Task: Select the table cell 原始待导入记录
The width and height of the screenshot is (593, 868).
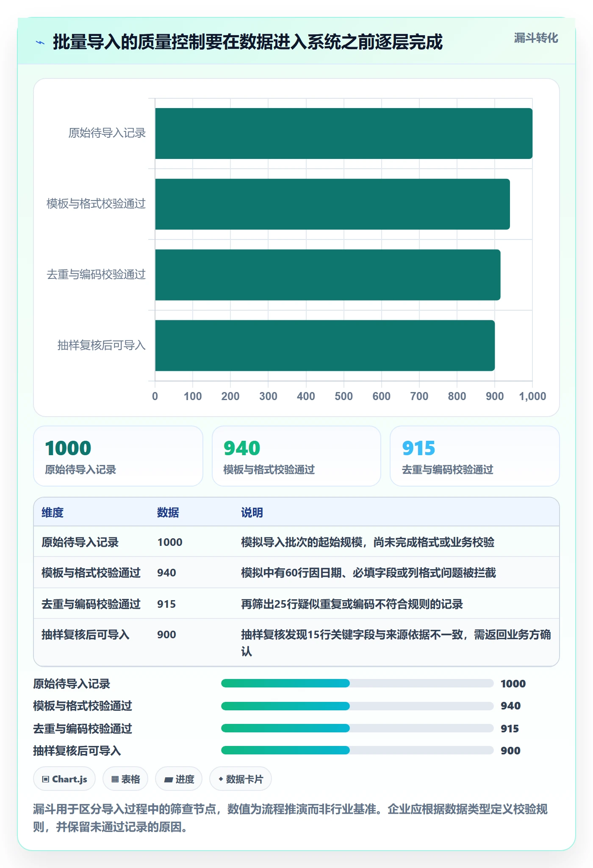Action: (x=80, y=542)
